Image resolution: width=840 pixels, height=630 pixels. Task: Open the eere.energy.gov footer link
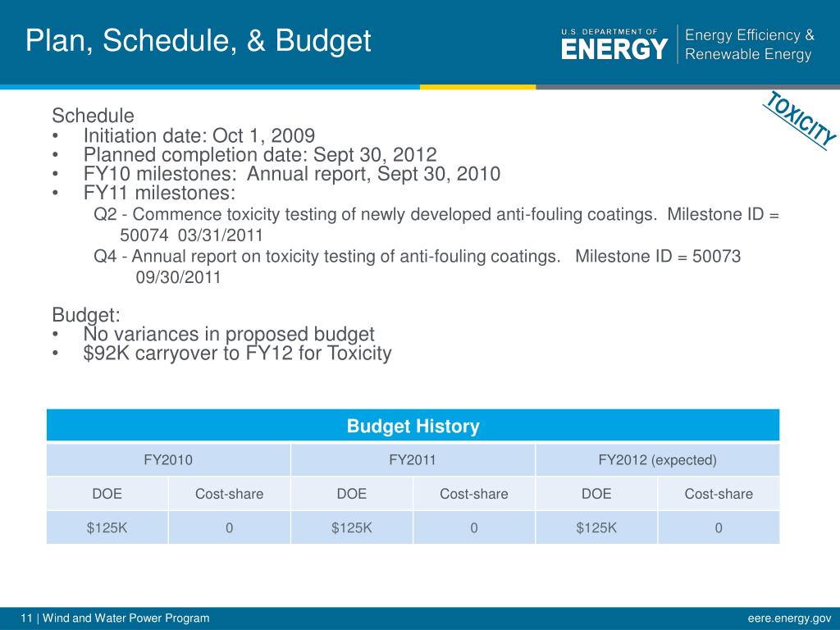(790, 619)
